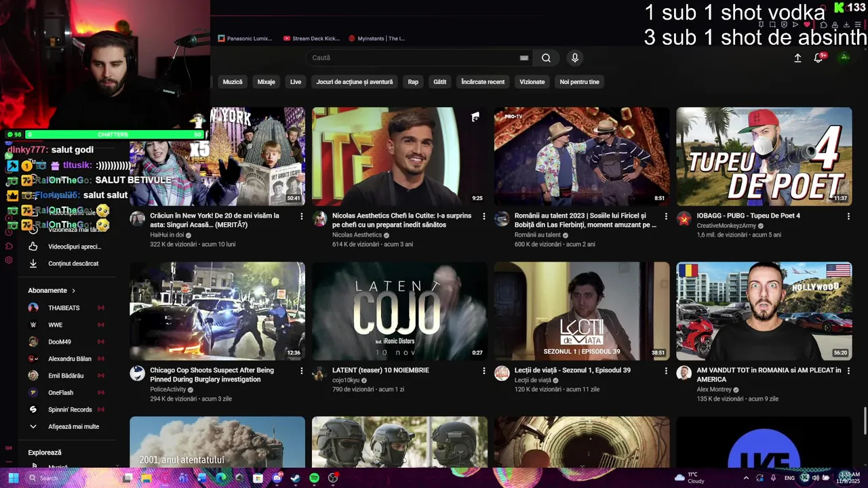Open the OneFlash subscription
Image resolution: width=868 pixels, height=488 pixels.
(x=66, y=392)
